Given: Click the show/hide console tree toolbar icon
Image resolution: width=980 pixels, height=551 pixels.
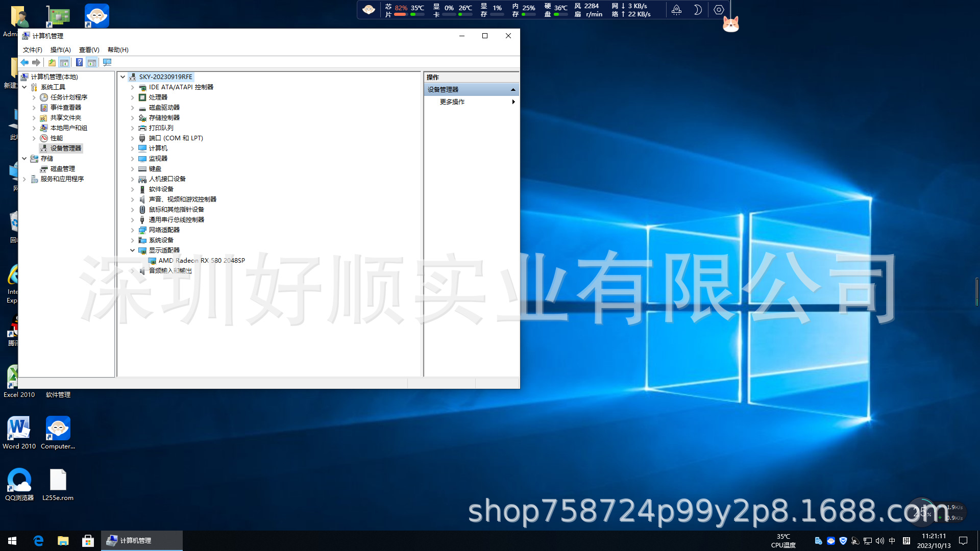Looking at the screenshot, I should tap(64, 62).
